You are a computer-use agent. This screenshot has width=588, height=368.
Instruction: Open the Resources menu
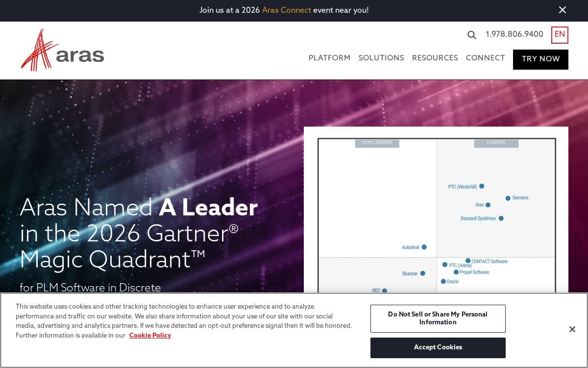pyautogui.click(x=435, y=58)
